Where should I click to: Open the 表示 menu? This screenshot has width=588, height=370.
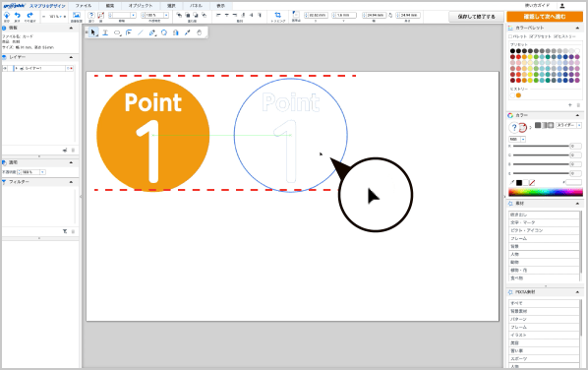click(x=221, y=6)
